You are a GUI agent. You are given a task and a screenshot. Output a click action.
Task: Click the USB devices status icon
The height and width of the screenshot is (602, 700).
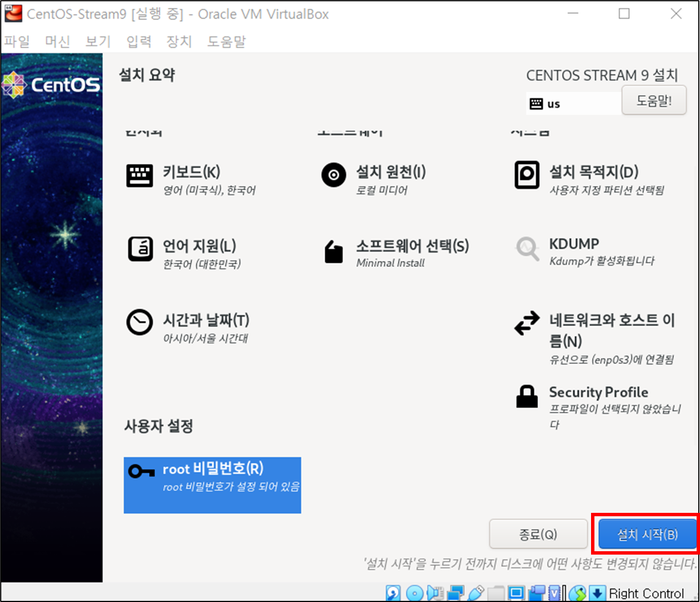476,593
